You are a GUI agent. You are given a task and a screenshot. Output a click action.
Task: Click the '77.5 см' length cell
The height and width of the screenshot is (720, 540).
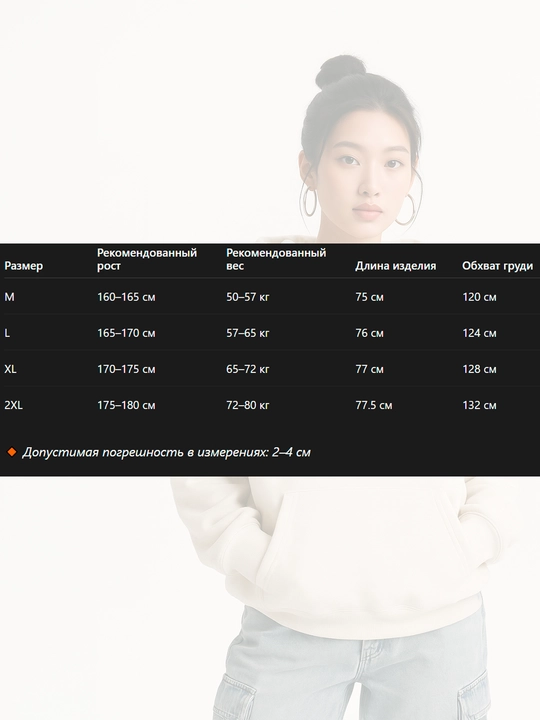click(374, 405)
